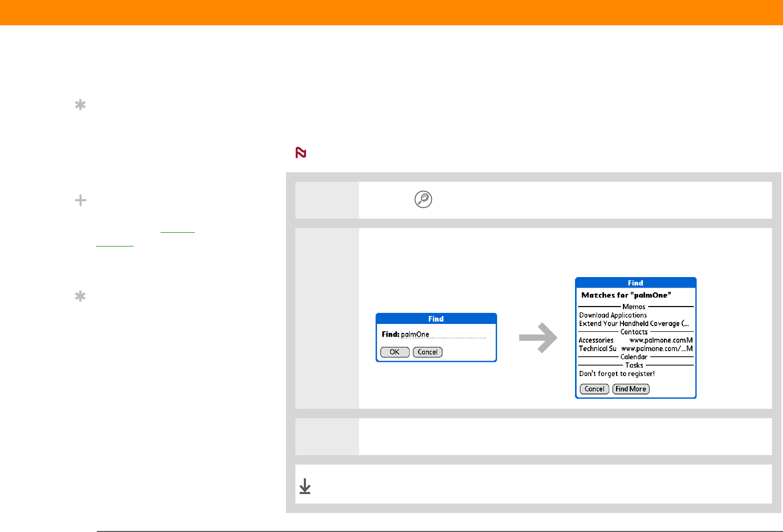Click OK in the Find dialog

point(395,352)
